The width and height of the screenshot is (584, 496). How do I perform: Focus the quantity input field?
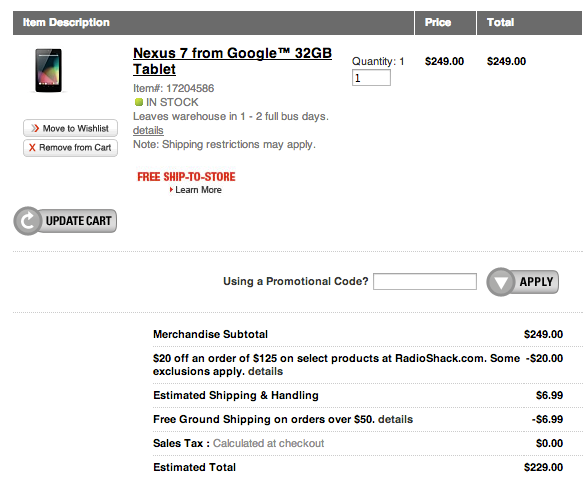[371, 78]
